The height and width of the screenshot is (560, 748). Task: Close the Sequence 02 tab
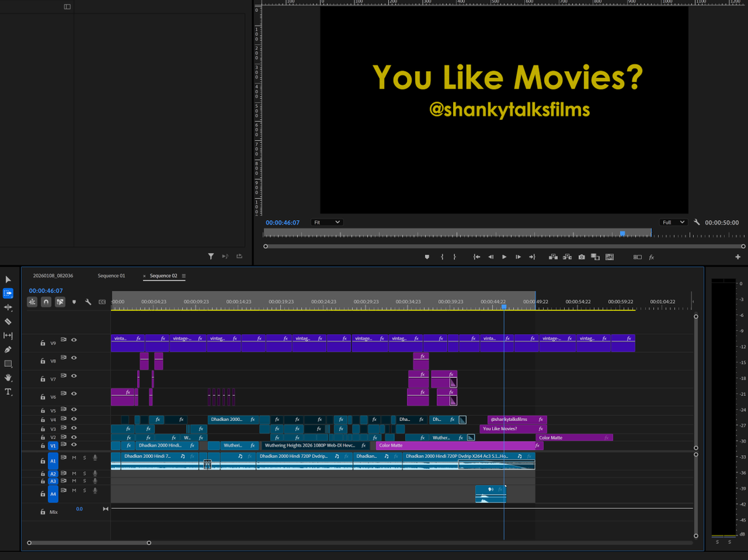click(x=145, y=276)
